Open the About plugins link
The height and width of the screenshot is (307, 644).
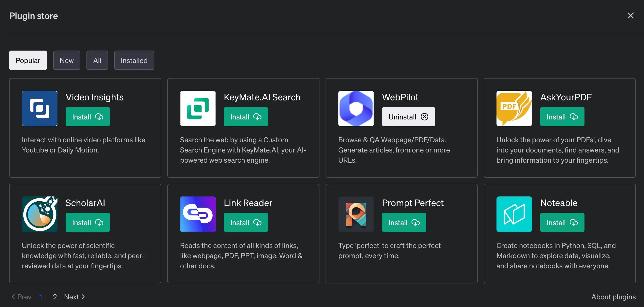click(613, 297)
